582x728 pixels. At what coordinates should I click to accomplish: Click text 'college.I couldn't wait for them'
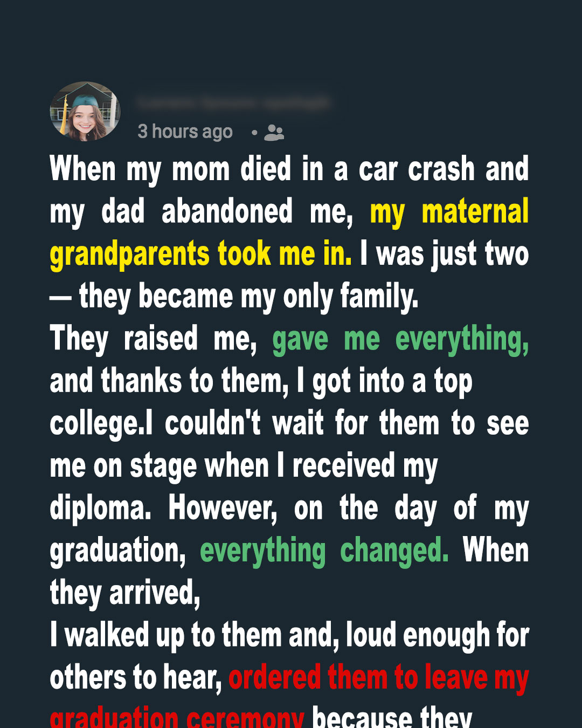click(x=289, y=424)
